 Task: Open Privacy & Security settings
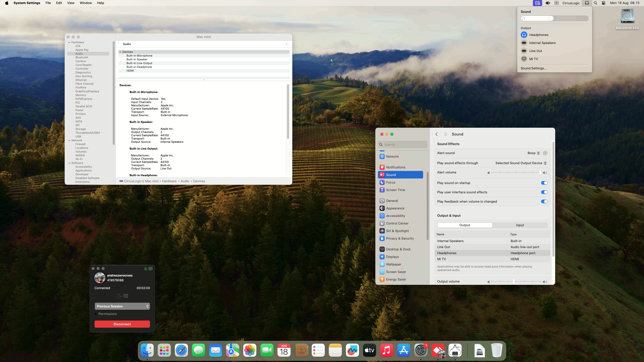(400, 238)
